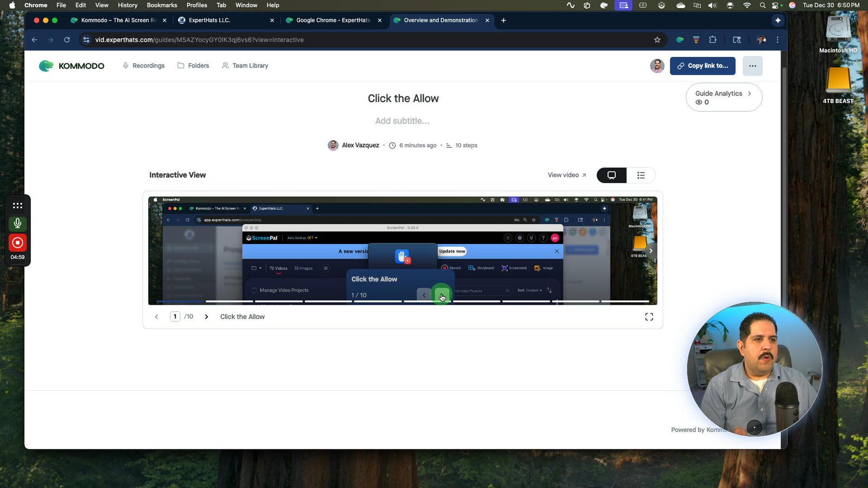Go back in browser
Screen dimensions: 868x488
click(34, 40)
